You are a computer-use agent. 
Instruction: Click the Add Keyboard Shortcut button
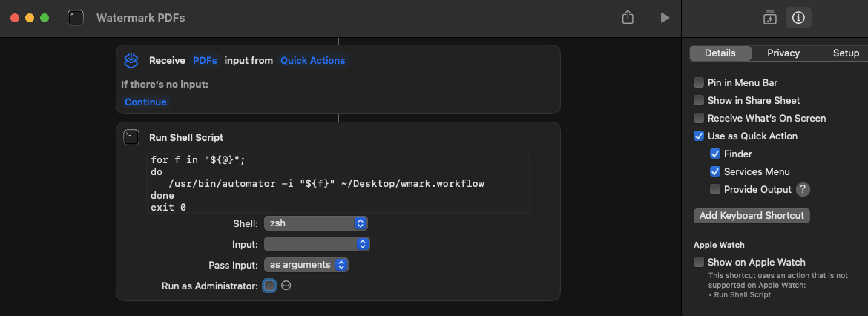click(752, 215)
